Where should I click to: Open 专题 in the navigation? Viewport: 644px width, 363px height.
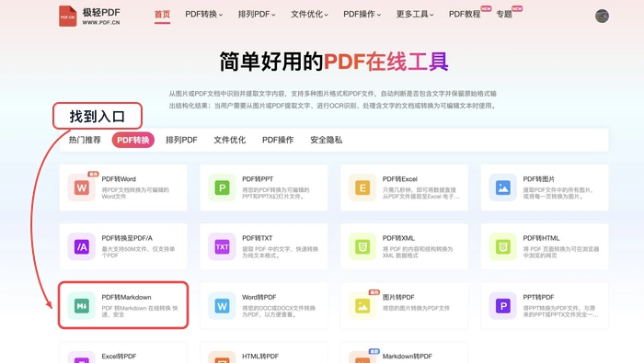(504, 15)
